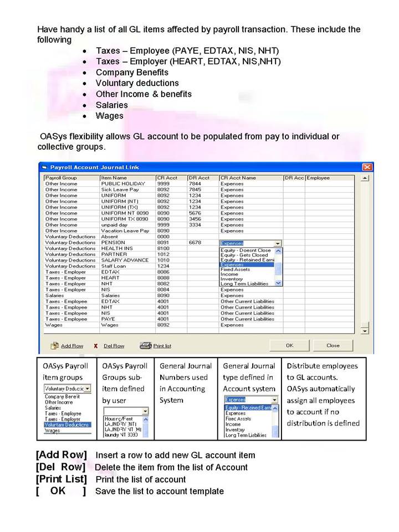
Task: Open Add Row link
Action: (72, 346)
